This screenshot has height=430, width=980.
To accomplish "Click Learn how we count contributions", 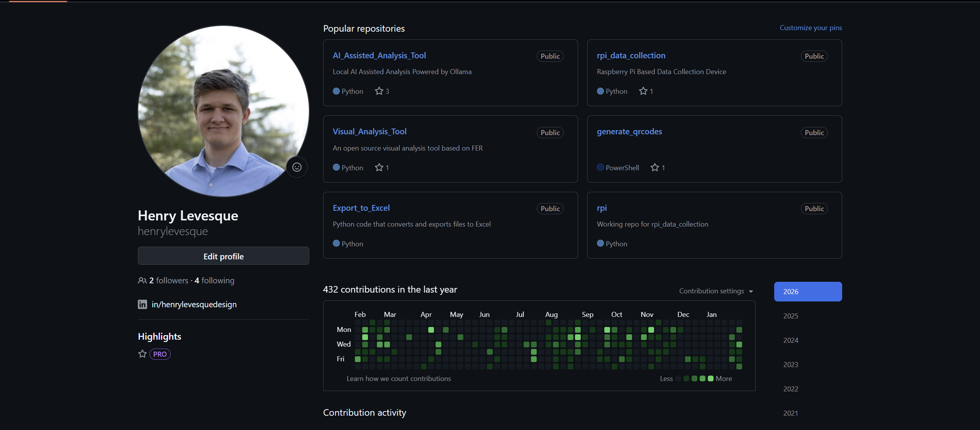I will 398,378.
